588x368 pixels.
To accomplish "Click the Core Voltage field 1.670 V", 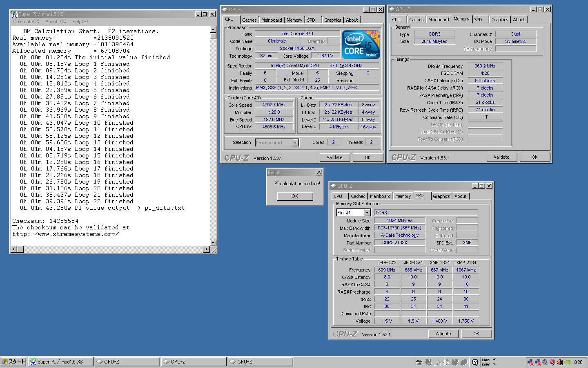I will click(325, 56).
